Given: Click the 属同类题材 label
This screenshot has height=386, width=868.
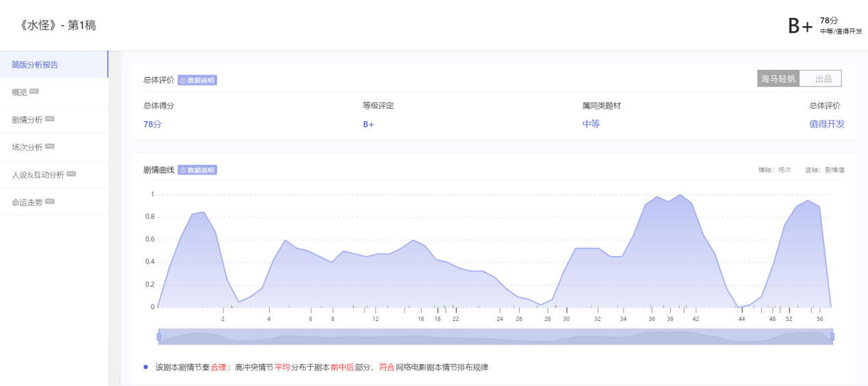Looking at the screenshot, I should tap(602, 105).
